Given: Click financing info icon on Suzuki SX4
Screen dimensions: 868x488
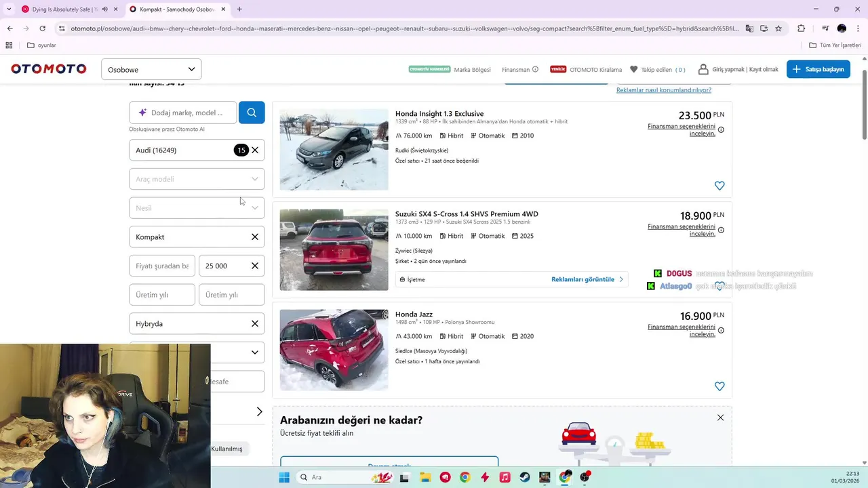Looking at the screenshot, I should coord(721,230).
